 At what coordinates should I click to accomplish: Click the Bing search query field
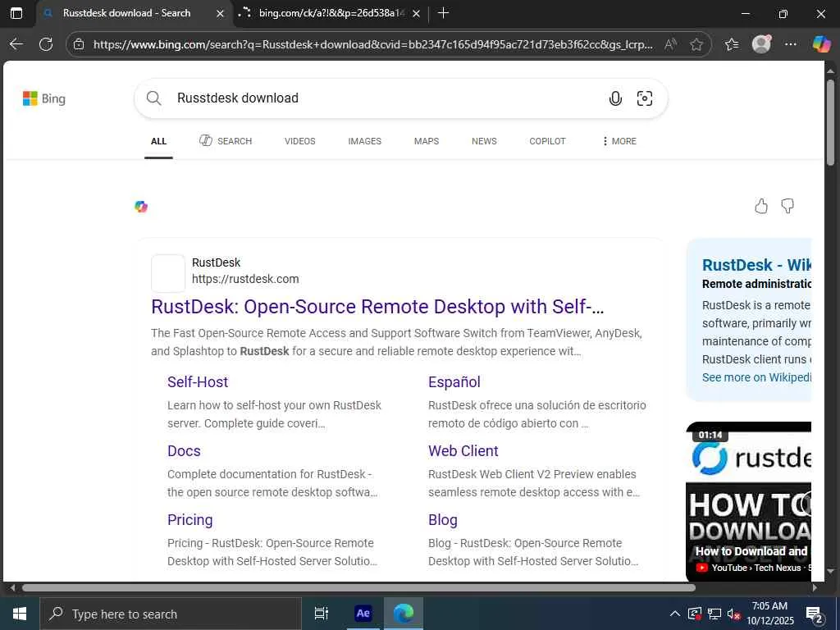(386, 98)
